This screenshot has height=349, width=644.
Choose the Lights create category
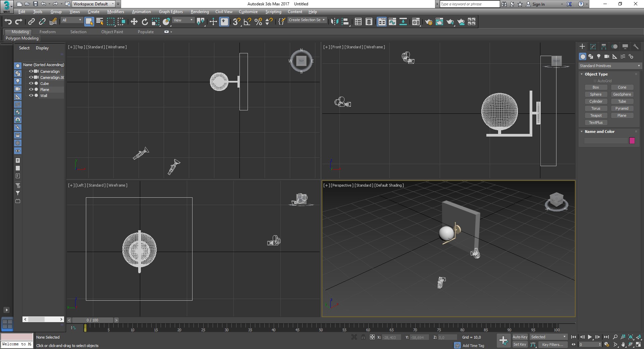coord(599,56)
